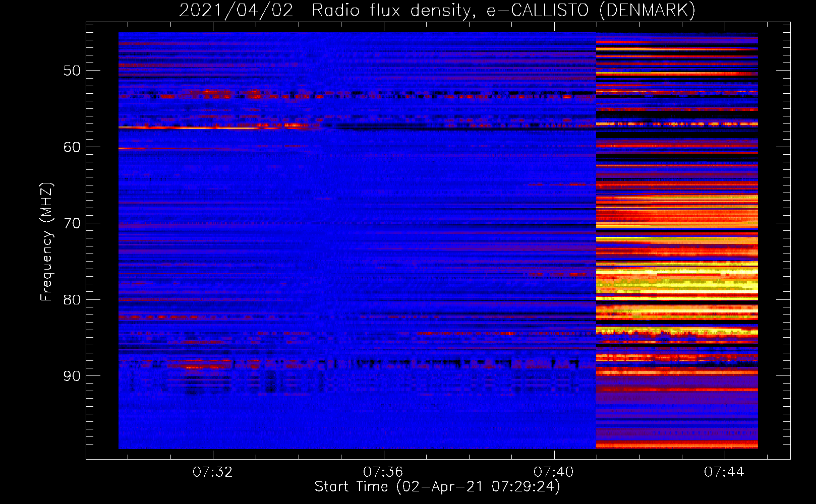Image resolution: width=816 pixels, height=504 pixels.
Task: Click the 80 frequency tick label
Action: [x=72, y=300]
